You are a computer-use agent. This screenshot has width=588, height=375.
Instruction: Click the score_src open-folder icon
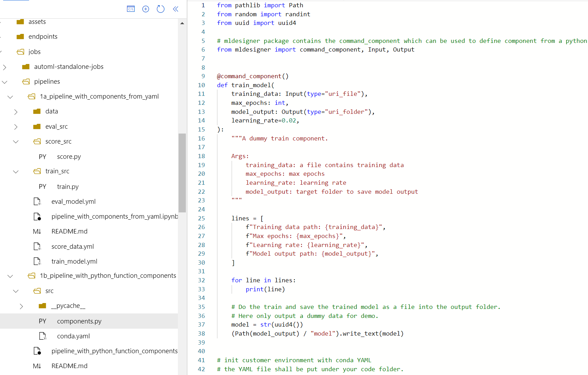(x=37, y=141)
